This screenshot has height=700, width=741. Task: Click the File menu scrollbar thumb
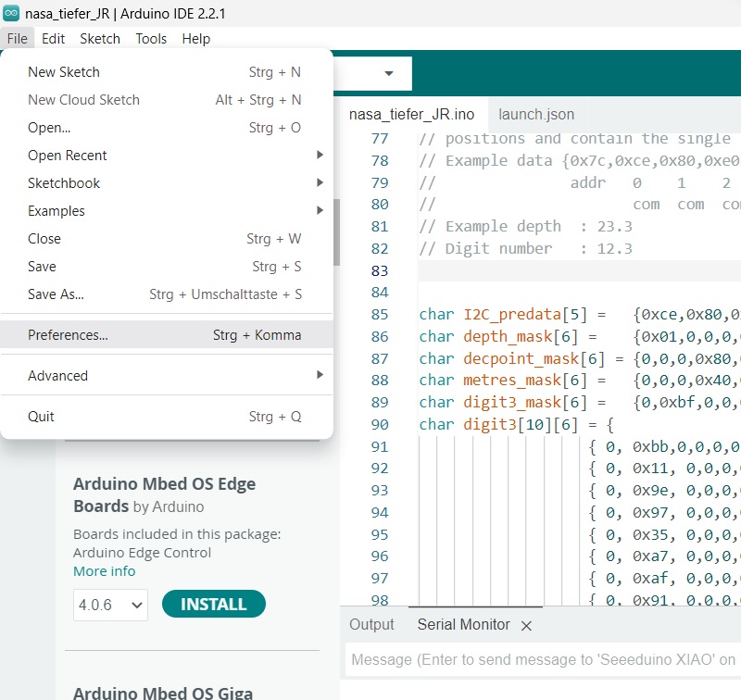click(x=336, y=231)
